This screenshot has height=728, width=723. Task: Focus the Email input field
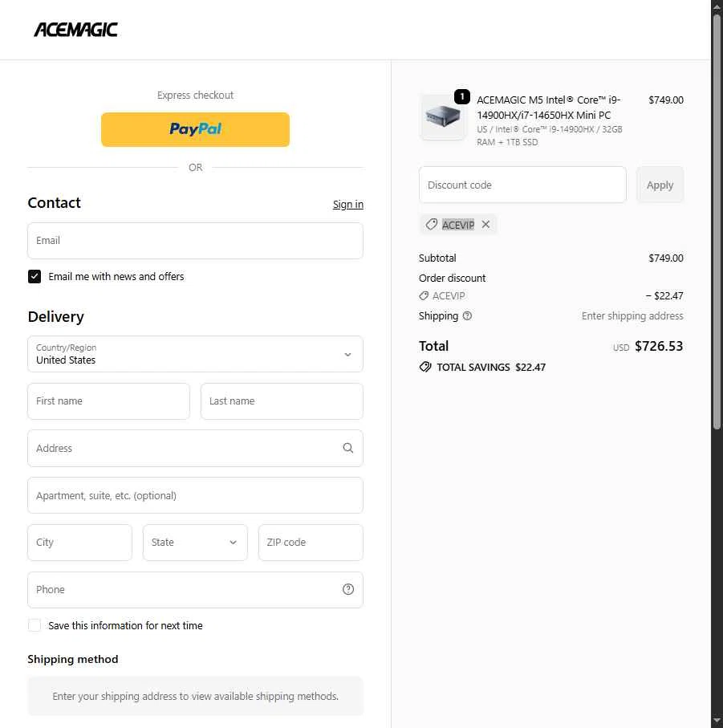coord(195,241)
